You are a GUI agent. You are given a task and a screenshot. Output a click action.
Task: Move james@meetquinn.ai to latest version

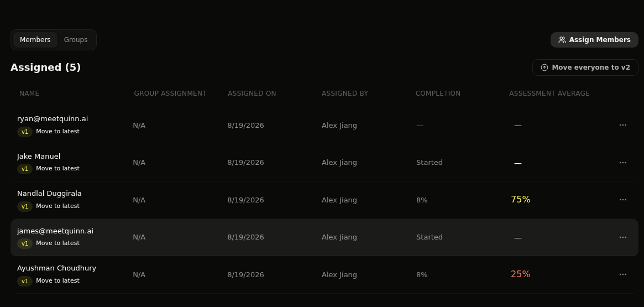pos(57,243)
